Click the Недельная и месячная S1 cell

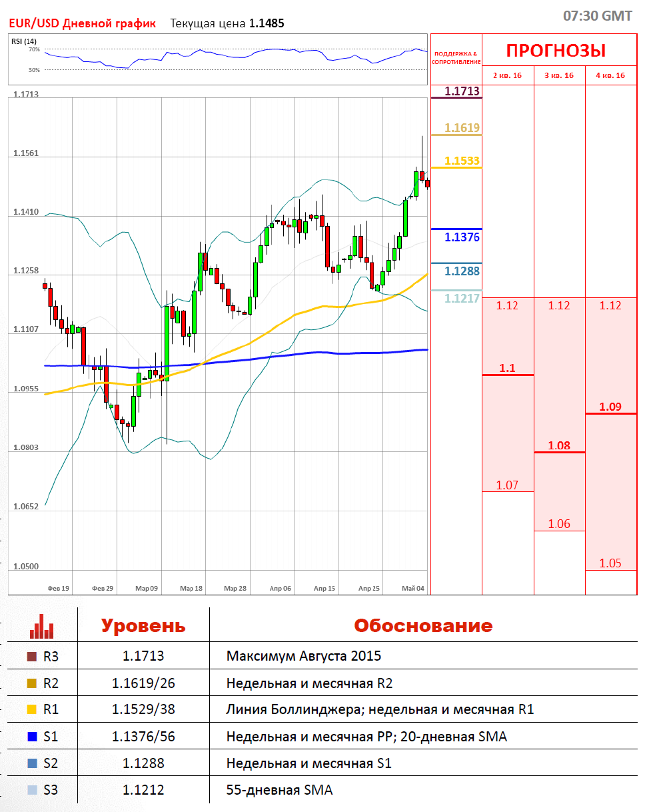click(309, 763)
